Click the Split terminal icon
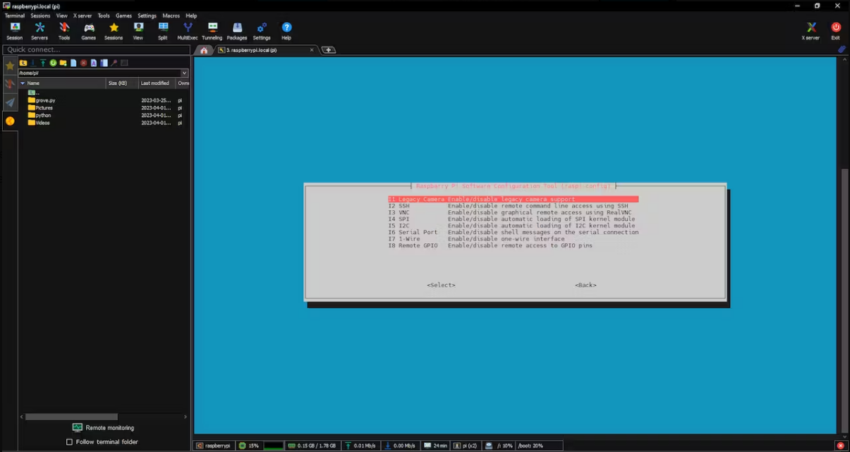This screenshot has width=850, height=452. coord(163,30)
